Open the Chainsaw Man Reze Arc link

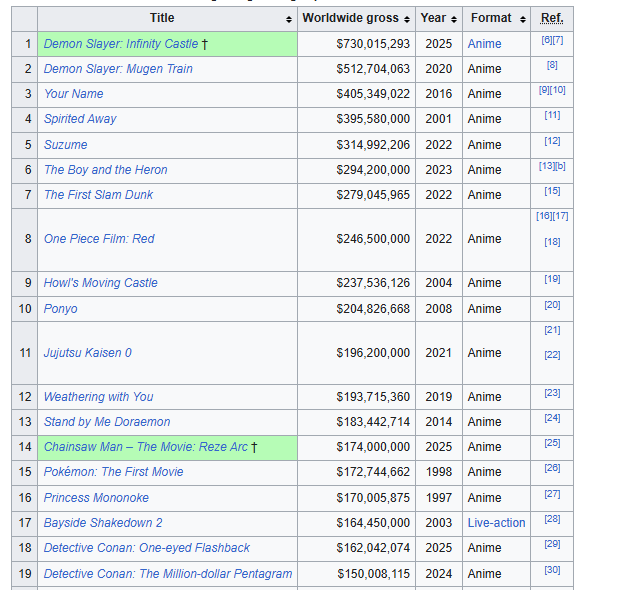tap(146, 447)
